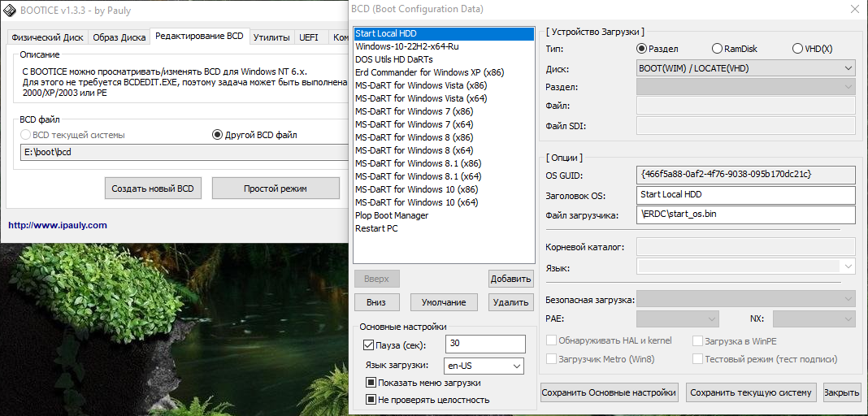Switch to the Утилиты tab

[271, 37]
